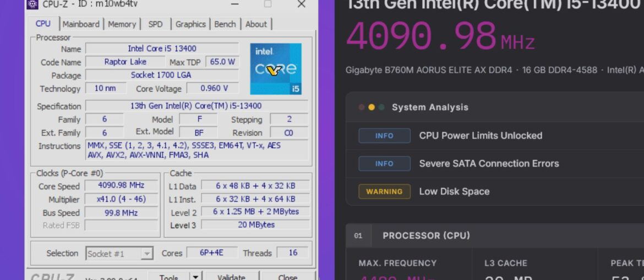Click L1 Data value 6 x 48 KB
644x280 pixels.
click(255, 186)
